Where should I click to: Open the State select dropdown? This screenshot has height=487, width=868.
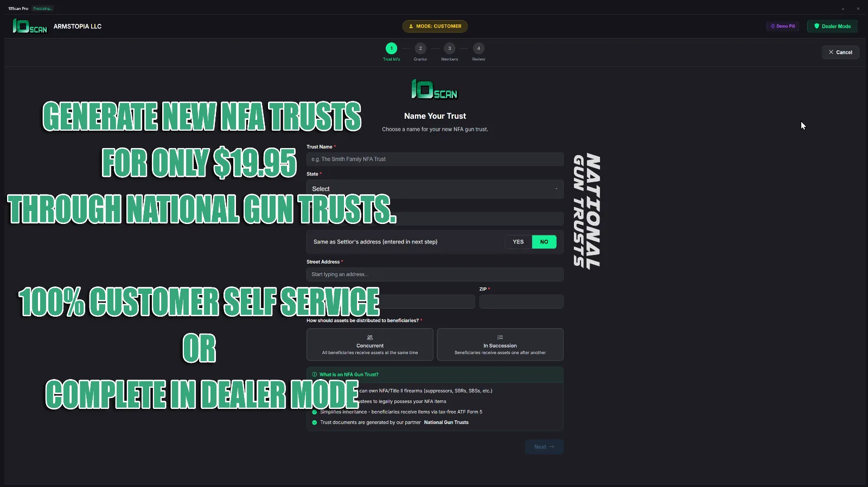[435, 189]
